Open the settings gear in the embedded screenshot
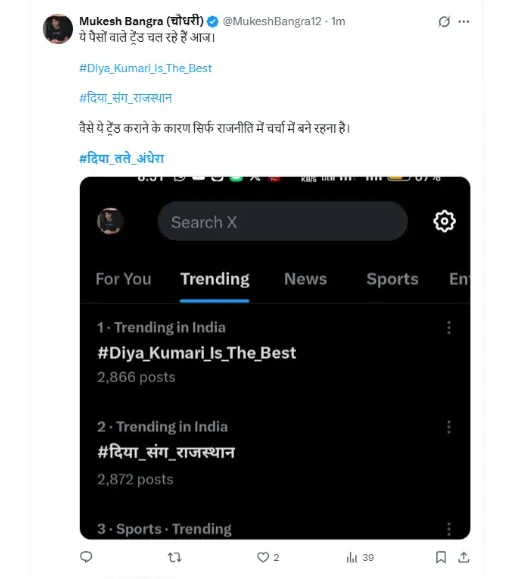510x579 pixels. pos(444,221)
